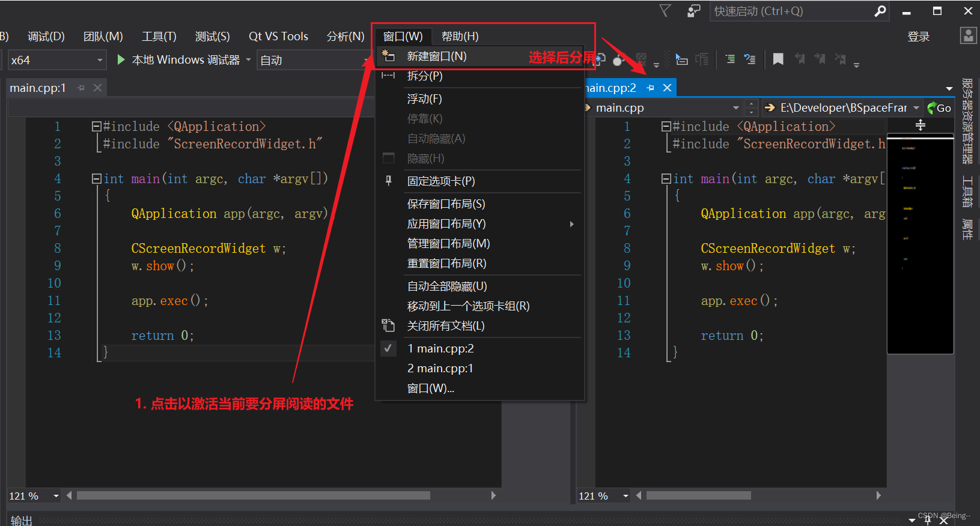980x526 pixels.
Task: Open the debugger target dropdown arrow
Action: (248, 59)
